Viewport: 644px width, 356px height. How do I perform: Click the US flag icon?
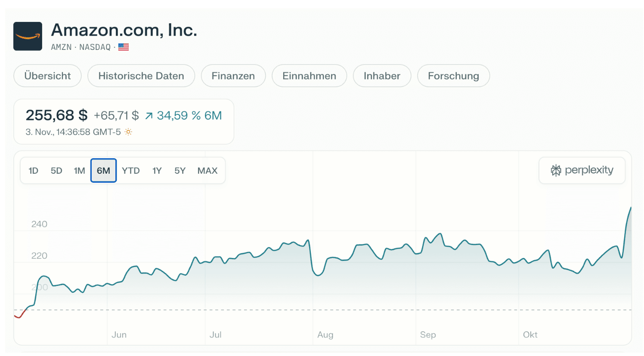(124, 47)
